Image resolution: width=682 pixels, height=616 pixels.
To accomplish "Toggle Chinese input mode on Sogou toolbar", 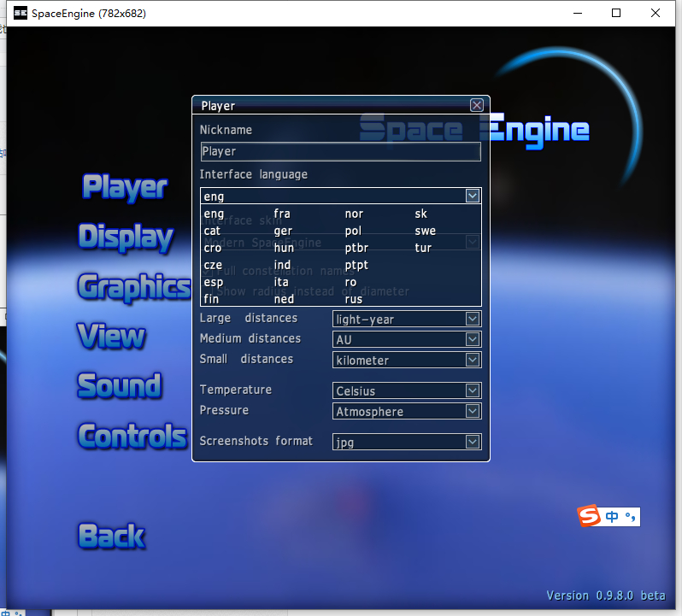I will click(612, 516).
